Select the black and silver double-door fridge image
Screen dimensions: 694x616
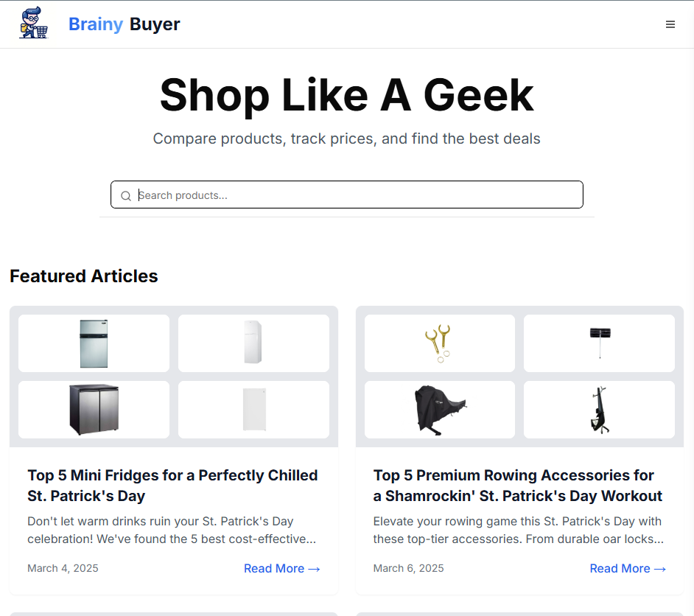point(94,410)
